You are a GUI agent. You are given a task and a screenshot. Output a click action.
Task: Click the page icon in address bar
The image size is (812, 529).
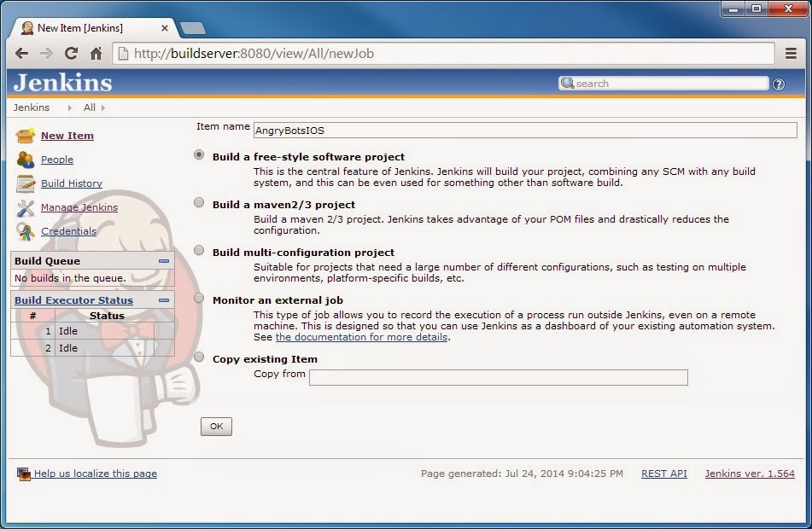tap(123, 53)
